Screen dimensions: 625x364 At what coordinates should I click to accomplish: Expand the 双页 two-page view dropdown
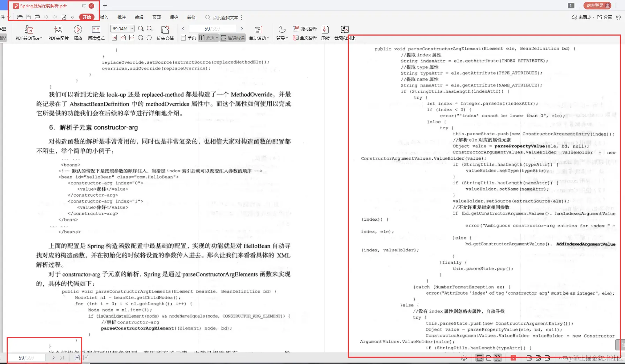pyautogui.click(x=216, y=38)
